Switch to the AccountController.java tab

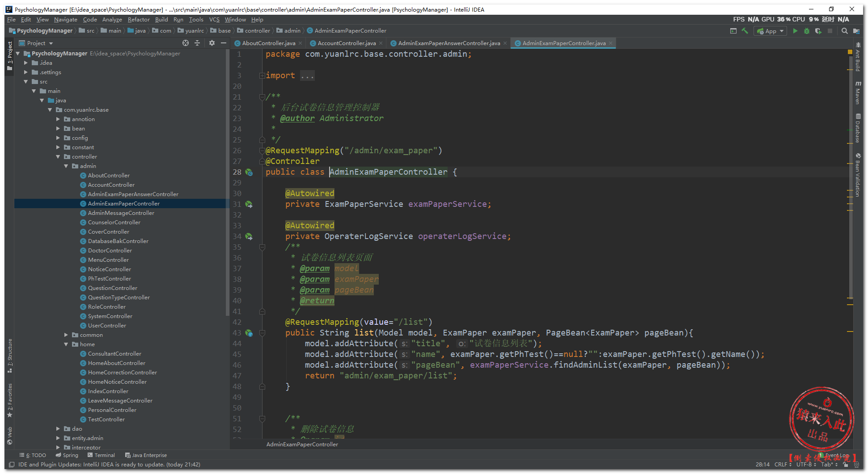(346, 43)
